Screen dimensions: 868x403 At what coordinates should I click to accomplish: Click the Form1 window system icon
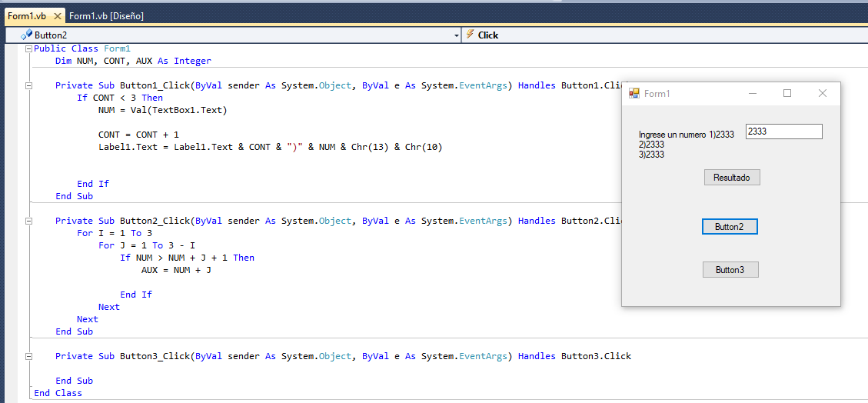[634, 94]
